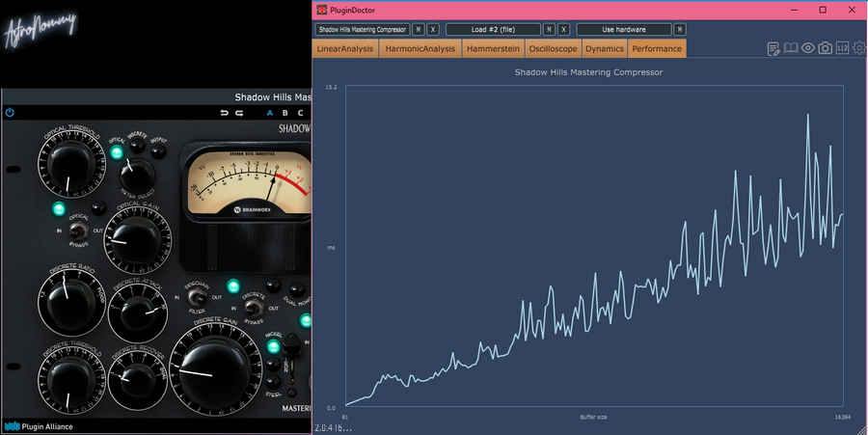
Task: Click the redo arrow in the plugin toolbar
Action: pos(239,113)
